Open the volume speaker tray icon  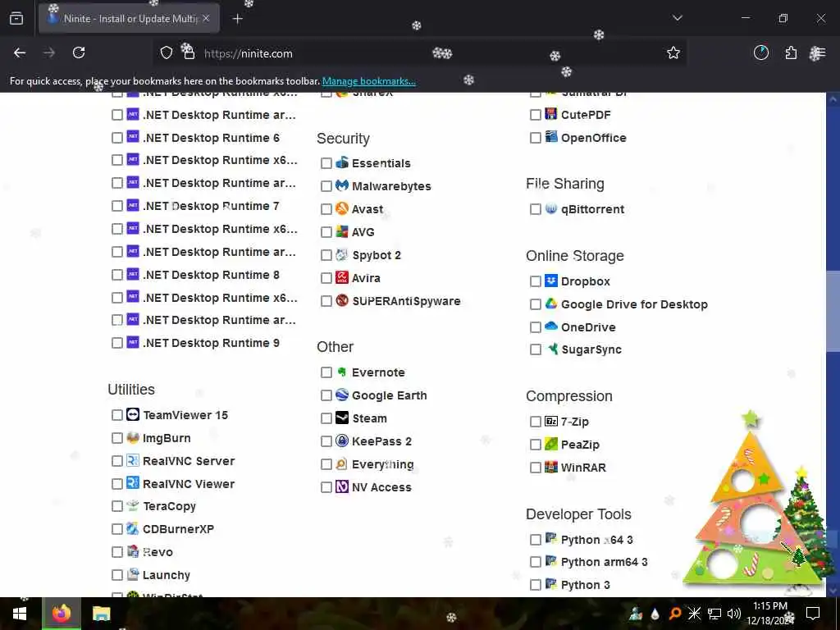[x=734, y=614]
